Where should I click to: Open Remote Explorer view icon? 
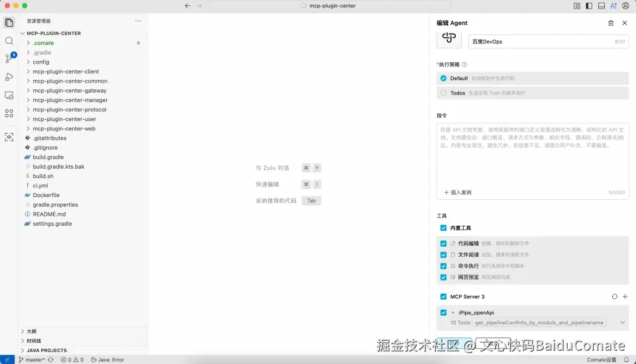[9, 95]
